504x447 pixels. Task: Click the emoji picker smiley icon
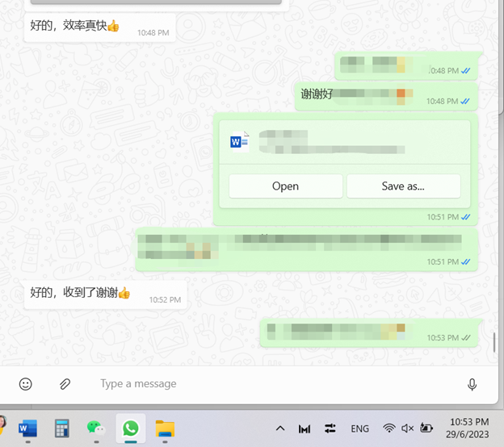[26, 384]
